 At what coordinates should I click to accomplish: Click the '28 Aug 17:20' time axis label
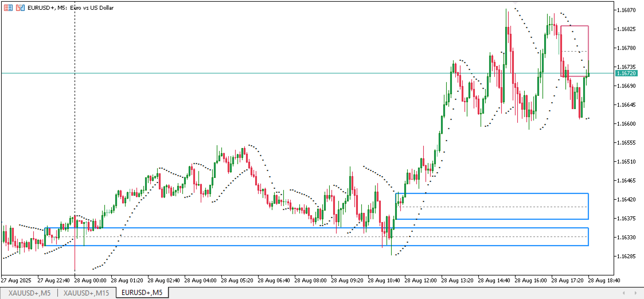tap(567, 280)
